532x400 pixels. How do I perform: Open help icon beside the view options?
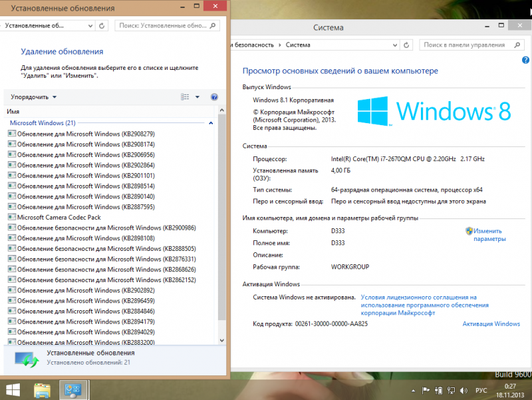pyautogui.click(x=214, y=97)
